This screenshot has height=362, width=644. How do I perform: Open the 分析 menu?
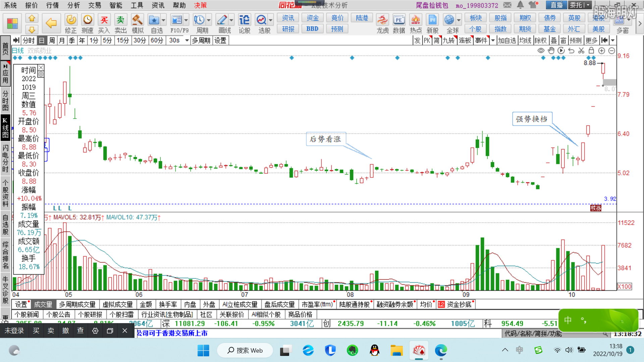click(x=73, y=5)
